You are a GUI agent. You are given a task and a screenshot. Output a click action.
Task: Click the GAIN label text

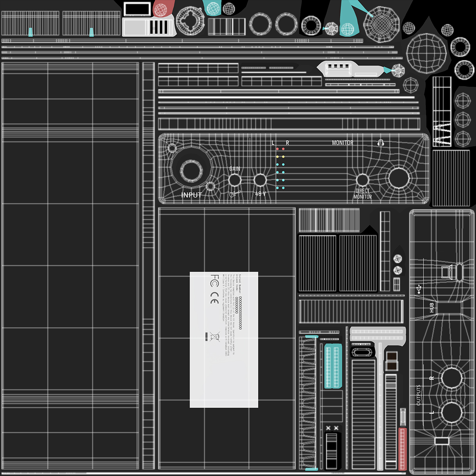[x=234, y=169]
